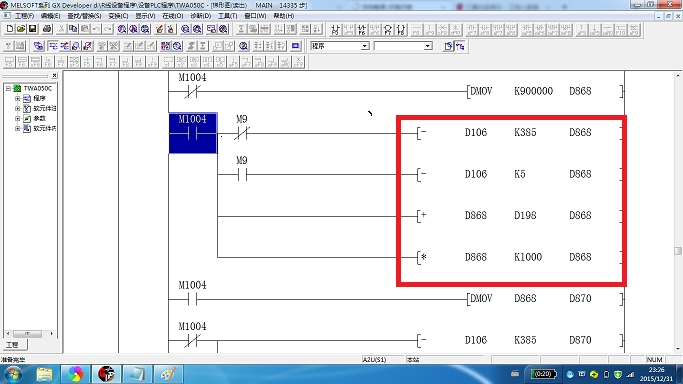The width and height of the screenshot is (683, 384).
Task: Click the Copy icon in the toolbar
Action: pyautogui.click(x=73, y=29)
